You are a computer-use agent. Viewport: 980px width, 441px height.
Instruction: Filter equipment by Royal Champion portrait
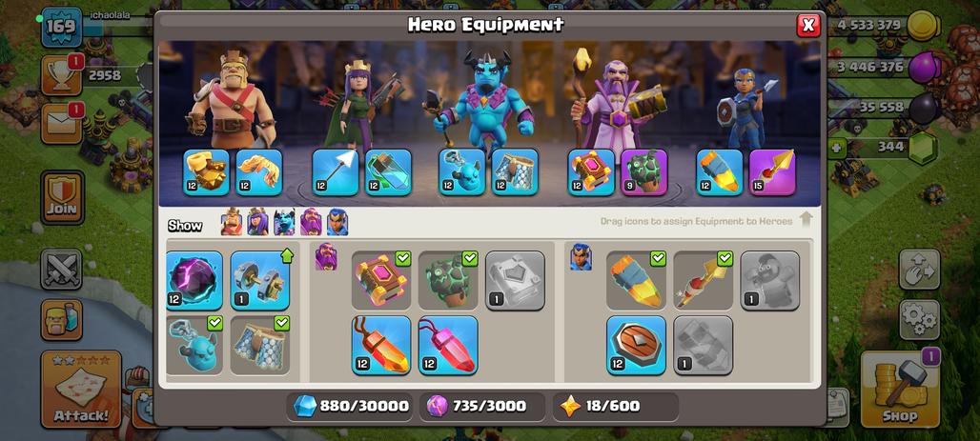337,222
